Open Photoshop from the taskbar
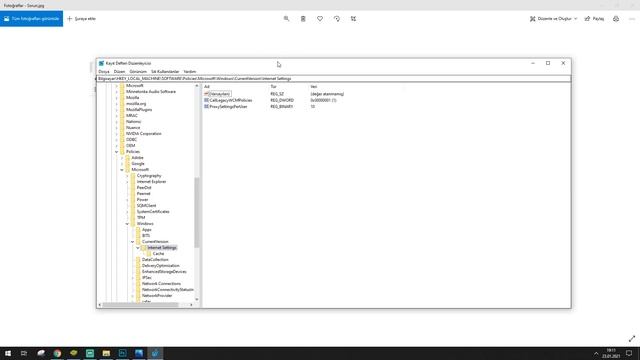 122,353
